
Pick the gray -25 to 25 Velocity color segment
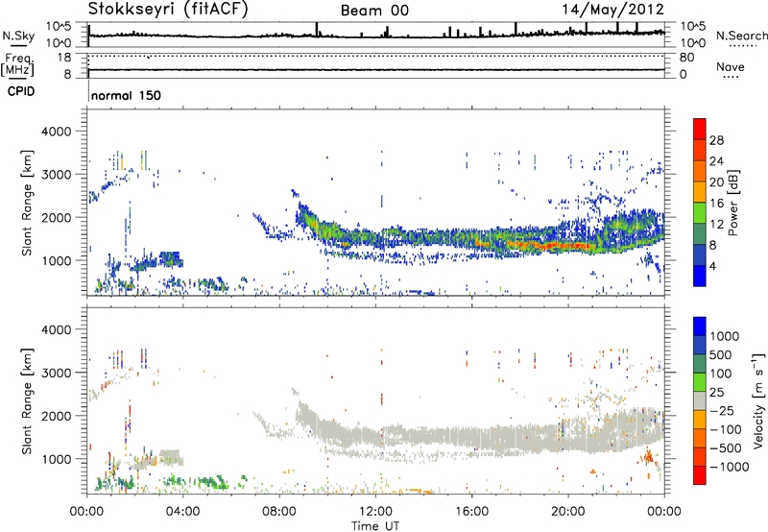click(x=700, y=400)
